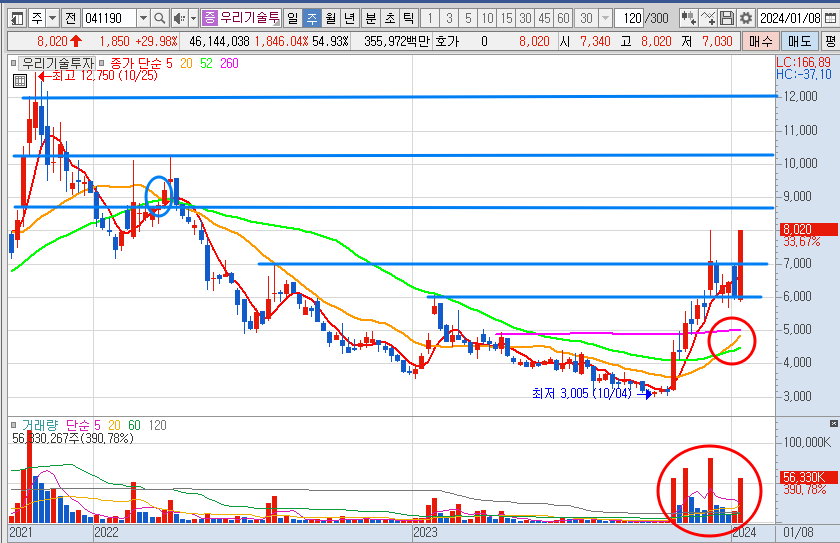Click the 매도 sell button

point(799,41)
